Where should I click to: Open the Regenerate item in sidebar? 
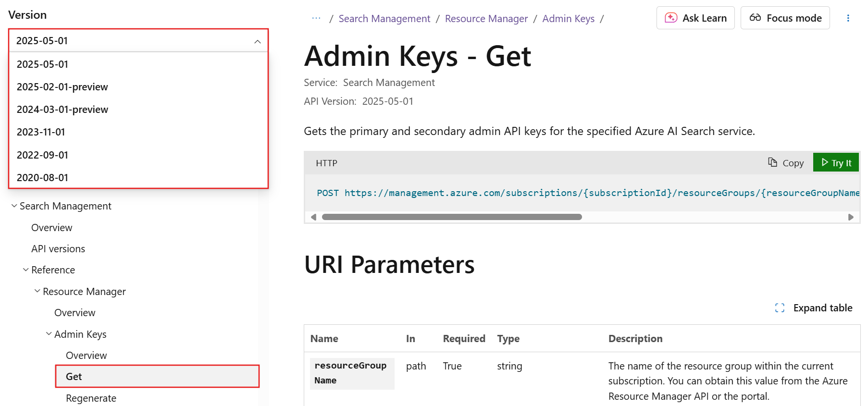[x=91, y=398]
